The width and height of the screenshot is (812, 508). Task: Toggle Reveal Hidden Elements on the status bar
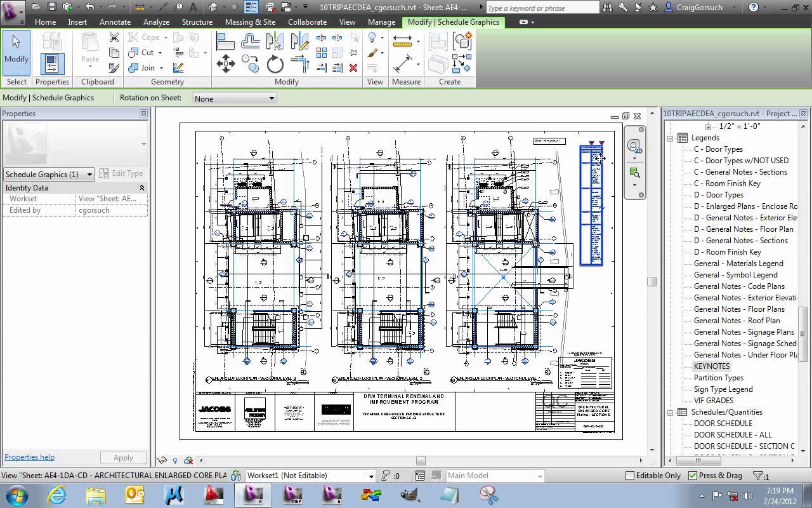coord(175,462)
